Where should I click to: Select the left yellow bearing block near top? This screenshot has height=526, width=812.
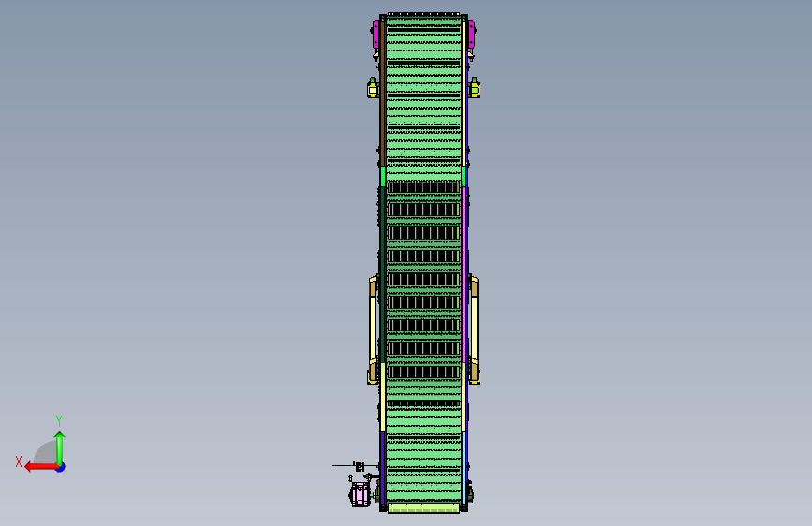[x=373, y=89]
